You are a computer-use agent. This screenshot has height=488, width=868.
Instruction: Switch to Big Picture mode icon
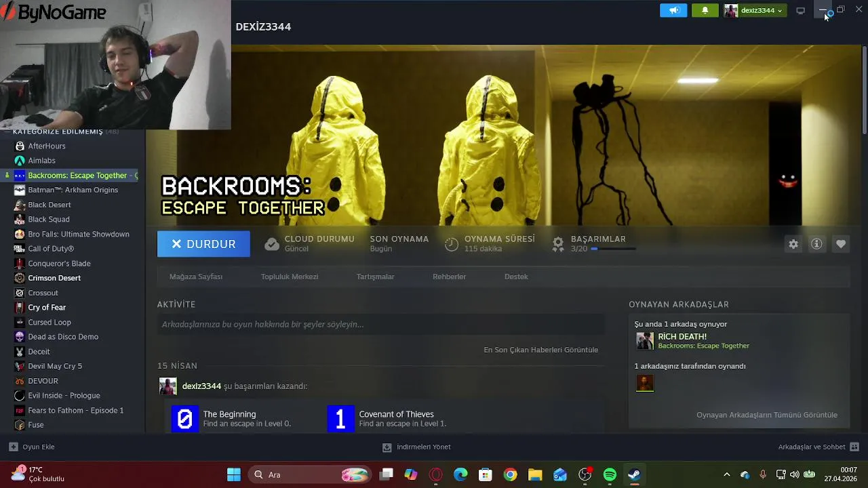tap(800, 10)
